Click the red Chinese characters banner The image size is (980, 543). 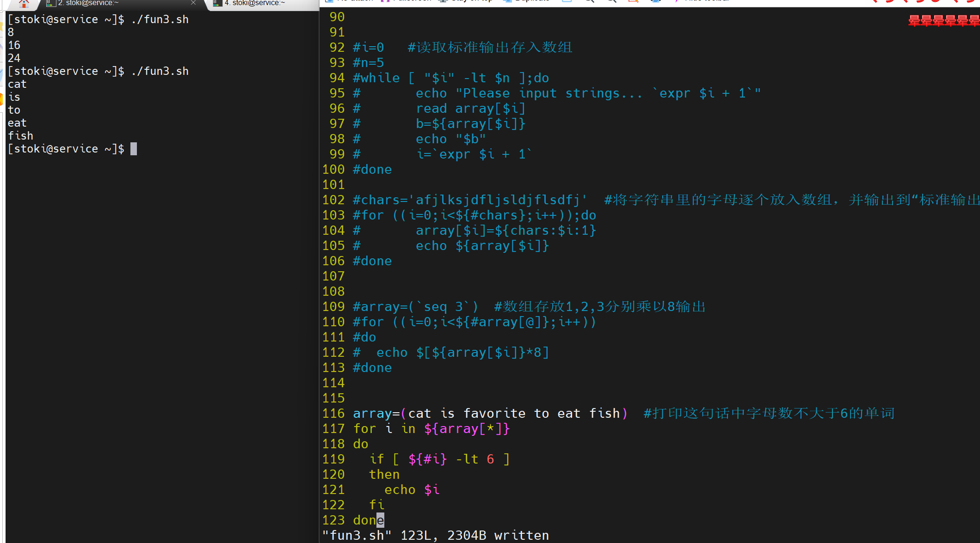click(x=943, y=21)
